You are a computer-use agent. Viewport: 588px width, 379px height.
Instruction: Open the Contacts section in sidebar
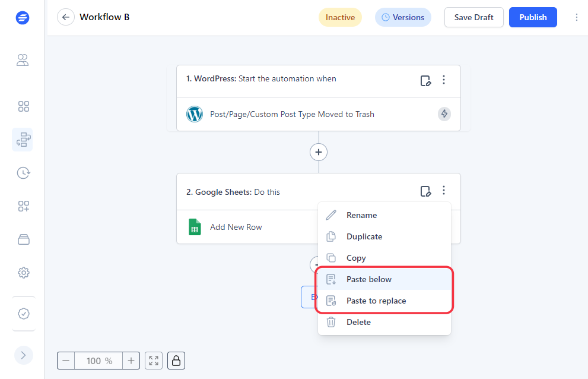23,60
